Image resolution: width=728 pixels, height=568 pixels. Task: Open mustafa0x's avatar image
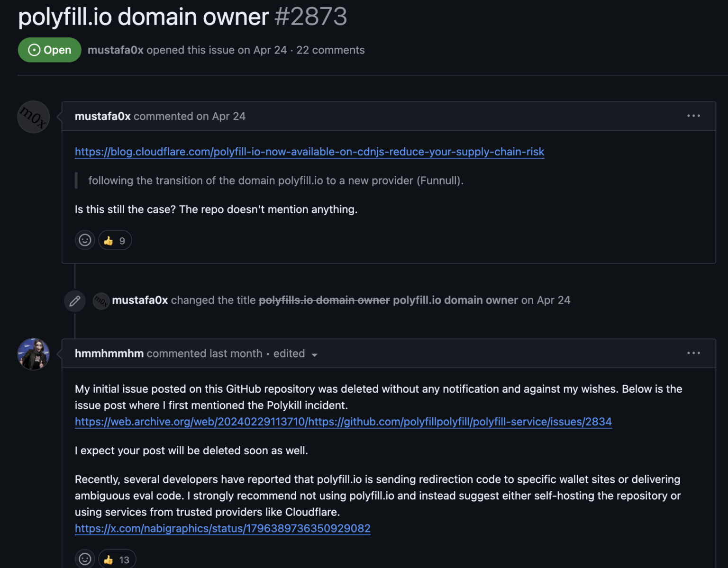(x=33, y=117)
